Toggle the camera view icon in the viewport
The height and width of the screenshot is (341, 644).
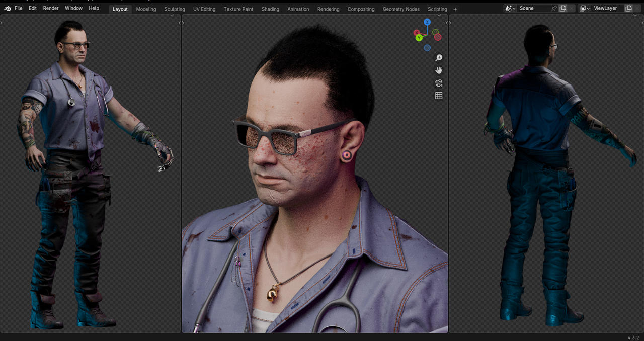click(438, 83)
